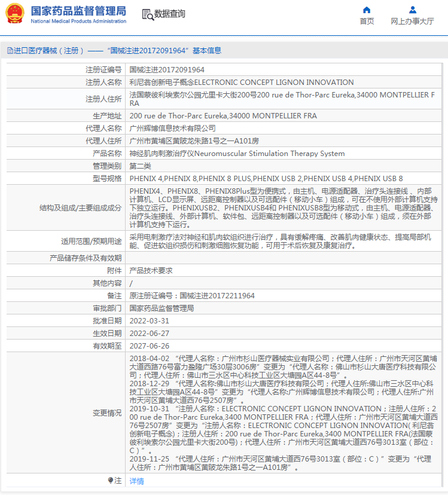Click the 首页 home icon

pos(367,10)
